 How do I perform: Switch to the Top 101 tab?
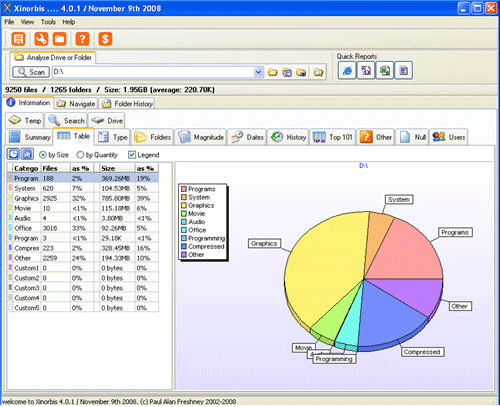(333, 137)
